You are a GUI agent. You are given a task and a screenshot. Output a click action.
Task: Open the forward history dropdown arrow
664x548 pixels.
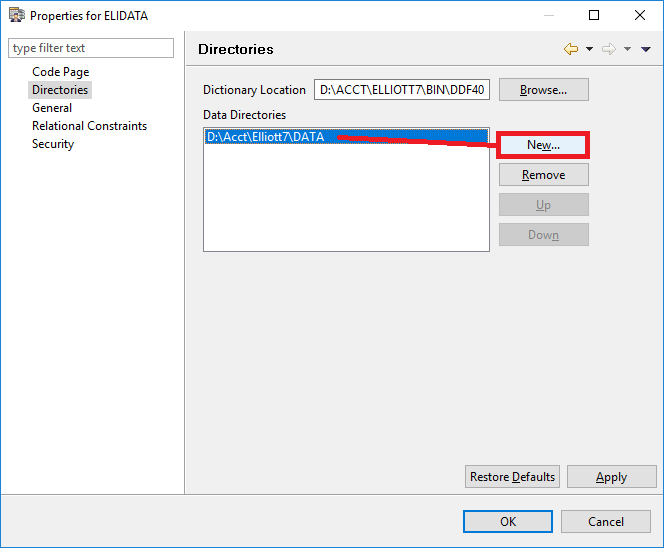[x=628, y=49]
